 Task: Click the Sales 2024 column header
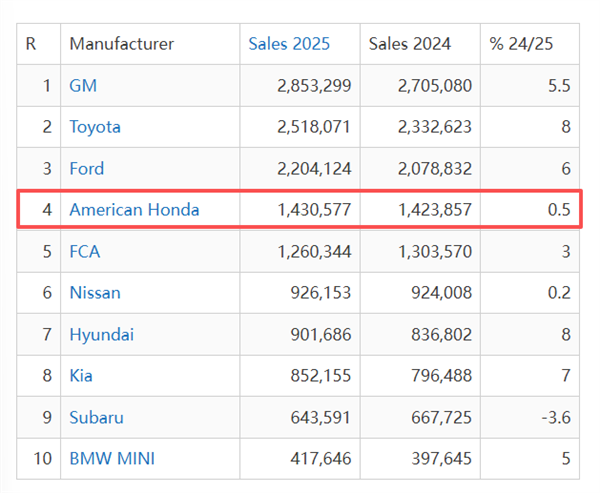point(409,44)
